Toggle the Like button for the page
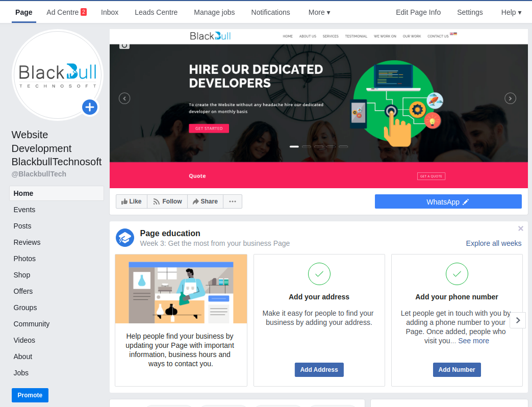The height and width of the screenshot is (407, 532). [131, 201]
